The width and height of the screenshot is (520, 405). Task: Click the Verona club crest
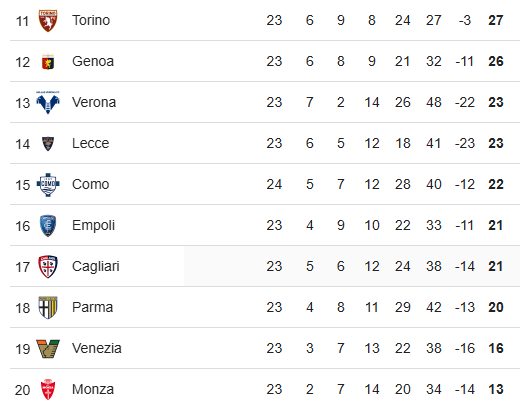(48, 102)
